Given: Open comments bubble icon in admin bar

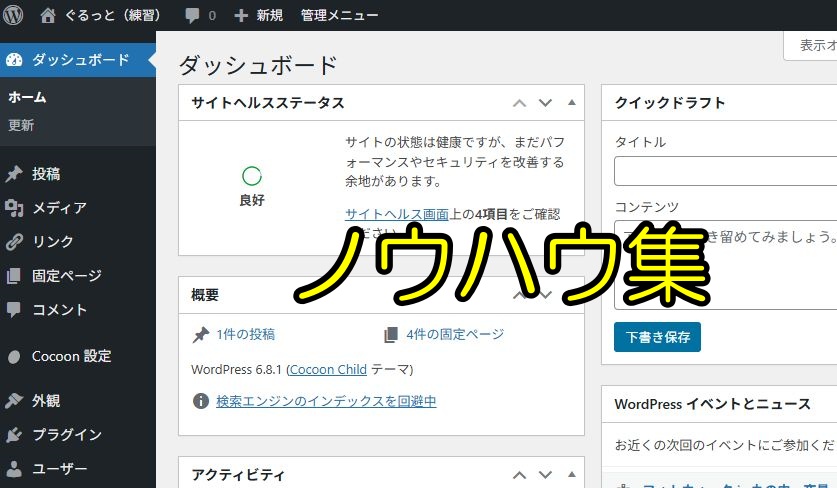Looking at the screenshot, I should pos(192,15).
